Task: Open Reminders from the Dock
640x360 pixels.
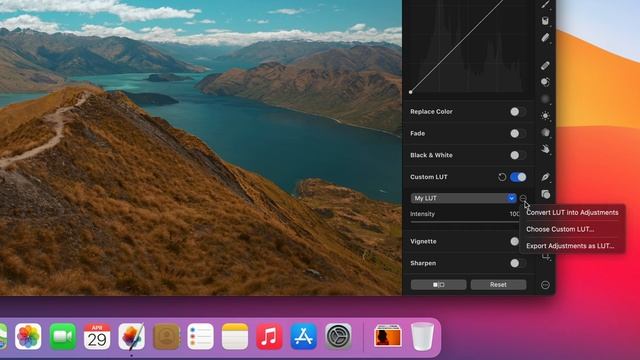Action: click(x=200, y=336)
